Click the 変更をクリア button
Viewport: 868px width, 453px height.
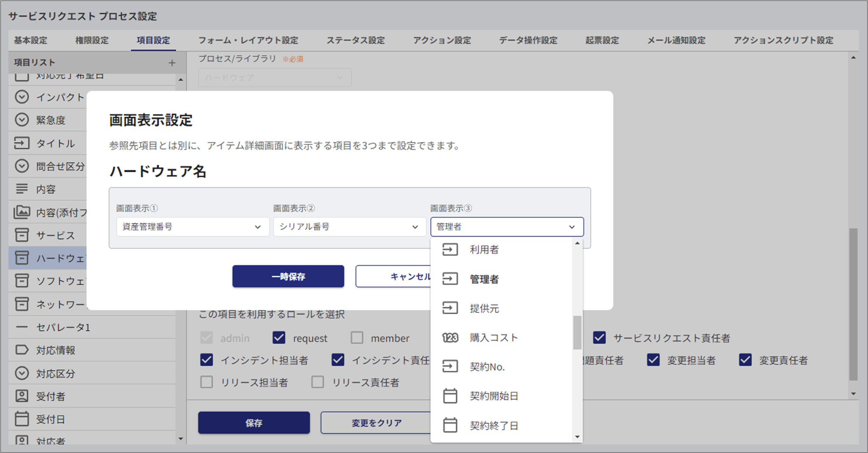[x=376, y=423]
